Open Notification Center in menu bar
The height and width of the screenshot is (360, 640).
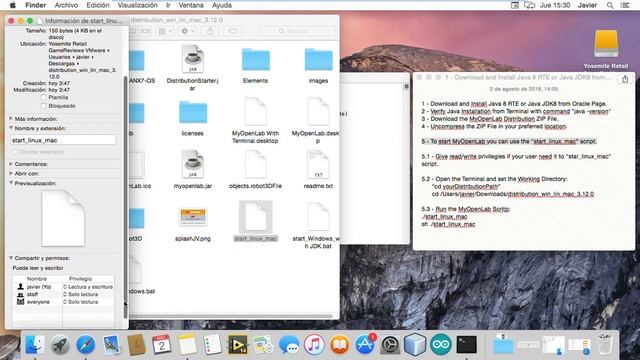pos(625,5)
